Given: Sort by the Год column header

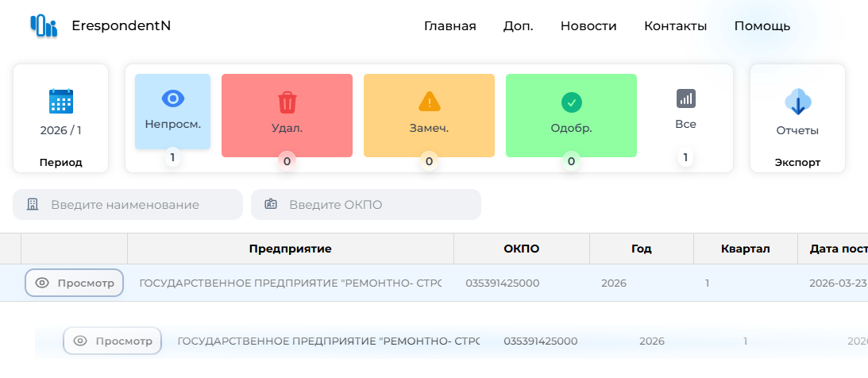Looking at the screenshot, I should 642,249.
